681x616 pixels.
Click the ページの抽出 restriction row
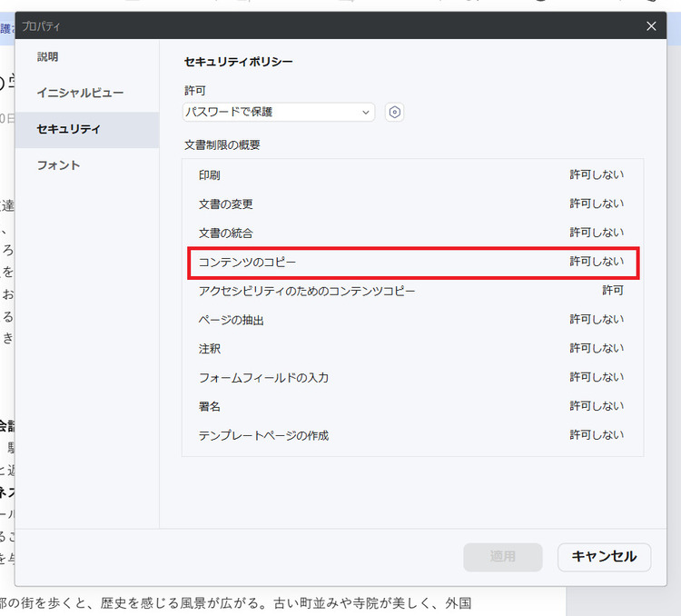(412, 320)
